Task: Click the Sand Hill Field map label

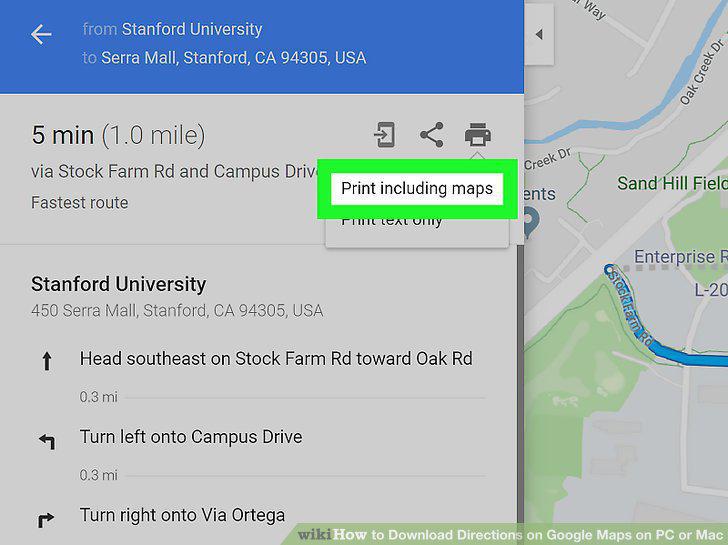Action: pos(672,183)
